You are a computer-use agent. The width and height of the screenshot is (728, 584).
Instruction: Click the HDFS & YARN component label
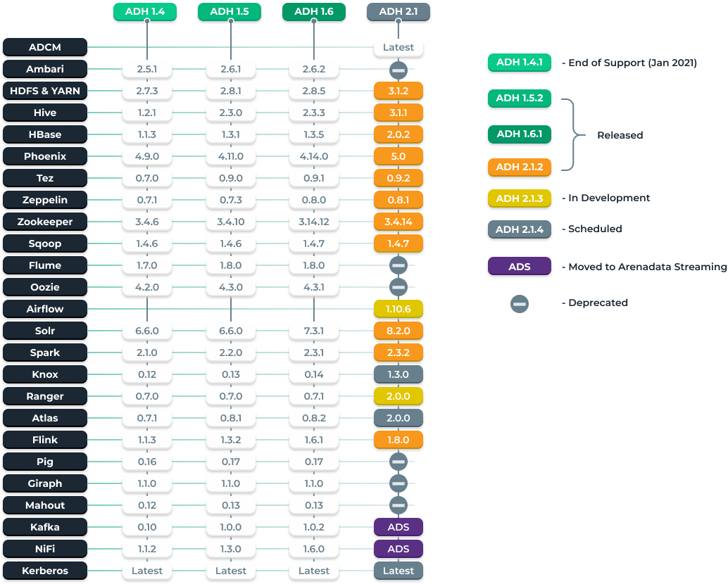45,91
